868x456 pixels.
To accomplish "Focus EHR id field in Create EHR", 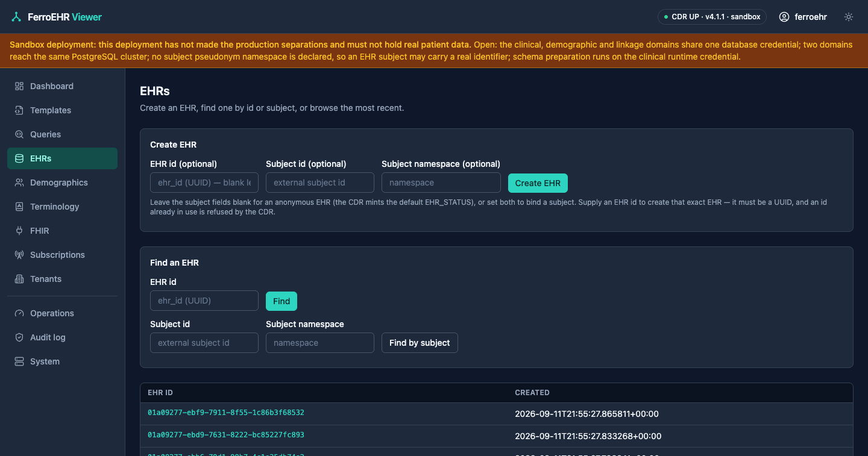I will click(204, 183).
